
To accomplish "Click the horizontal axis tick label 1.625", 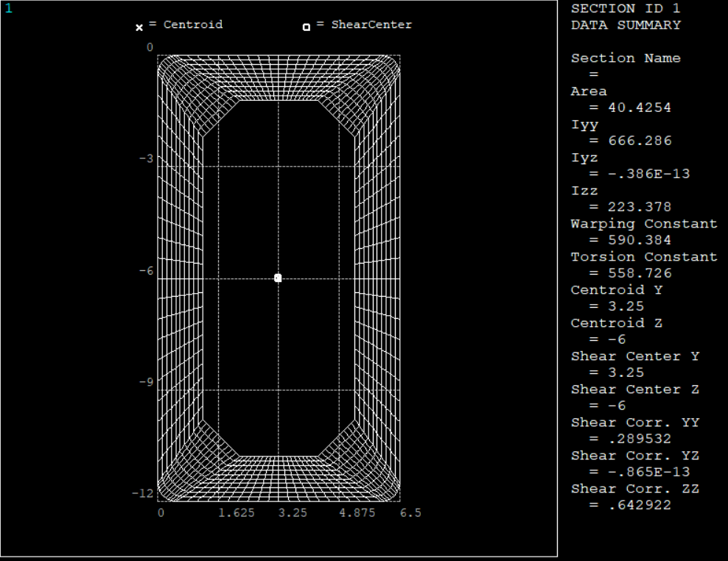I will [x=237, y=512].
